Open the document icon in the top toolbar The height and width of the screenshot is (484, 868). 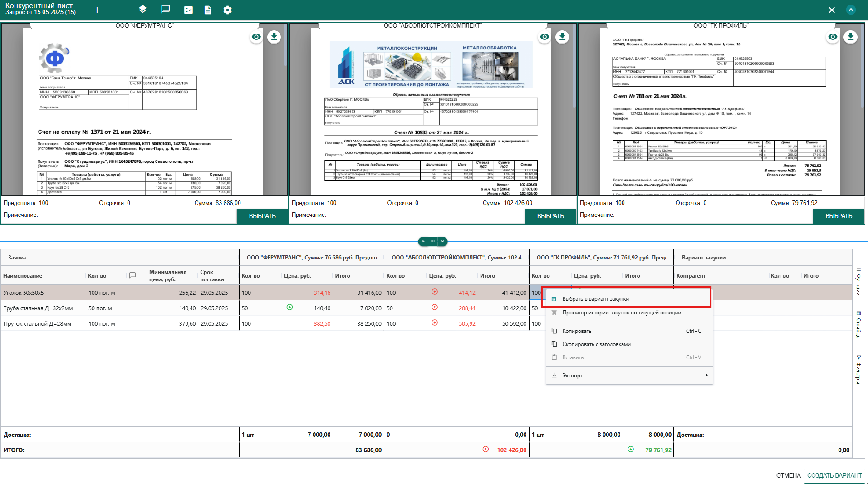click(208, 10)
